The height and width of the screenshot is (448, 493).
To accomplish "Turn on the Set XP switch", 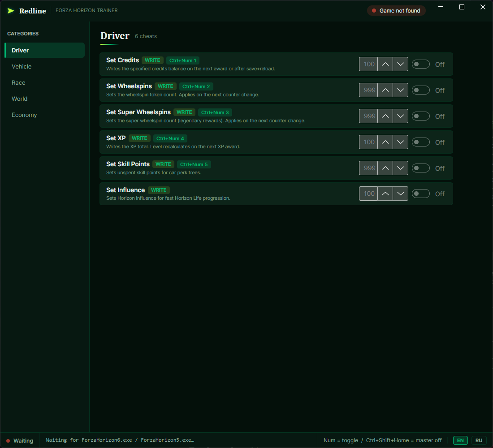I will coord(421,142).
